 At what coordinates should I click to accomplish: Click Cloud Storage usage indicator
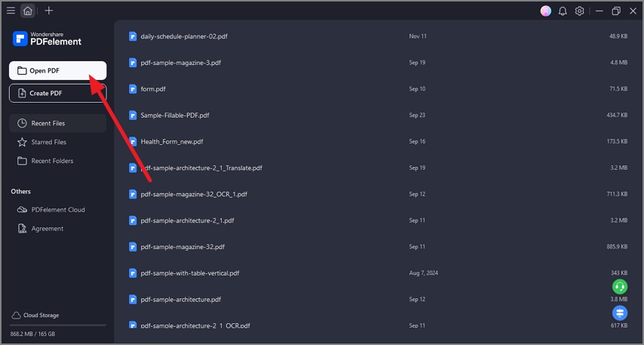pyautogui.click(x=41, y=315)
